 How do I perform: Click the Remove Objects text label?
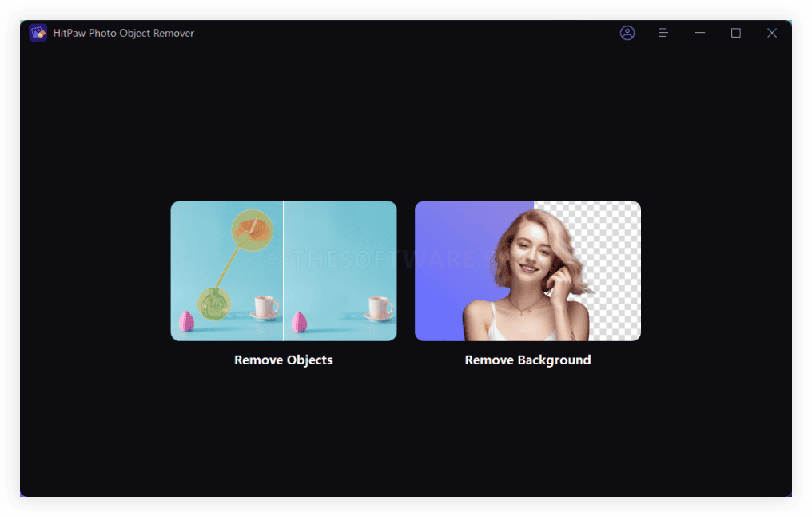(x=283, y=360)
